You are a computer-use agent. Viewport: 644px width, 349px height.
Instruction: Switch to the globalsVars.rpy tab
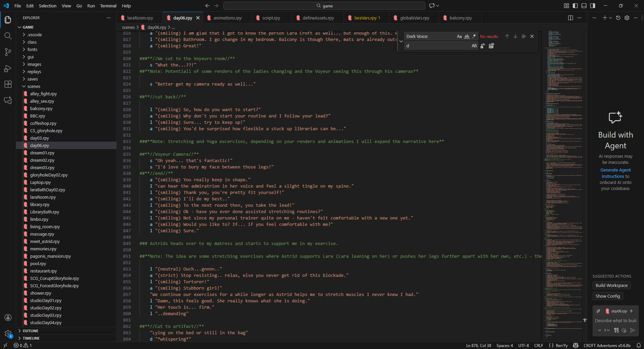[x=415, y=18]
